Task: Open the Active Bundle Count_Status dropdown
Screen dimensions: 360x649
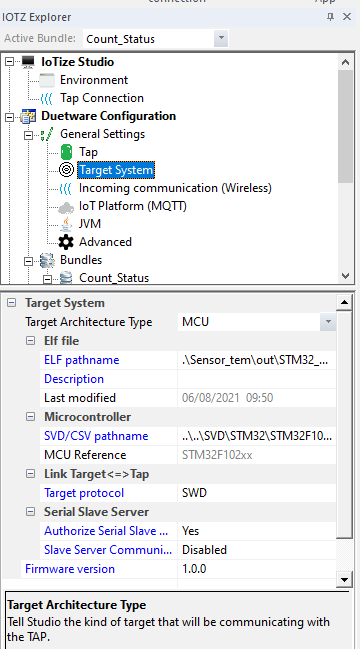Action: (221, 39)
